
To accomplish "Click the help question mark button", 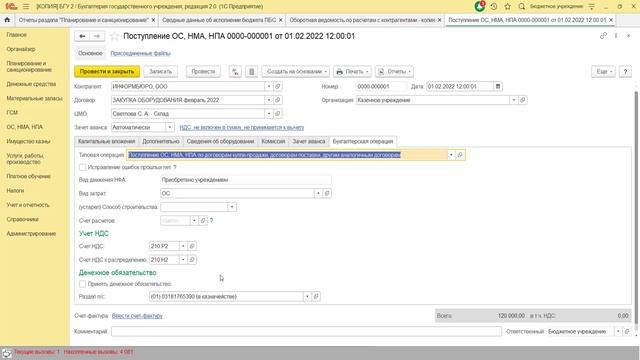I will tap(625, 71).
